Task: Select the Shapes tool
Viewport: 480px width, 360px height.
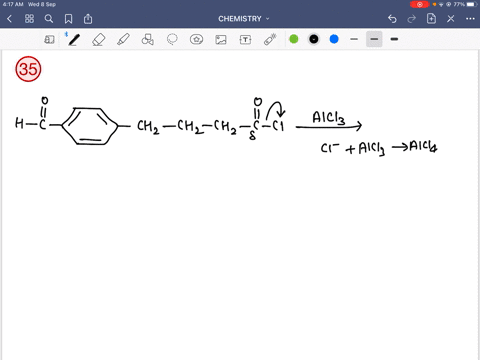Action: [x=148, y=39]
